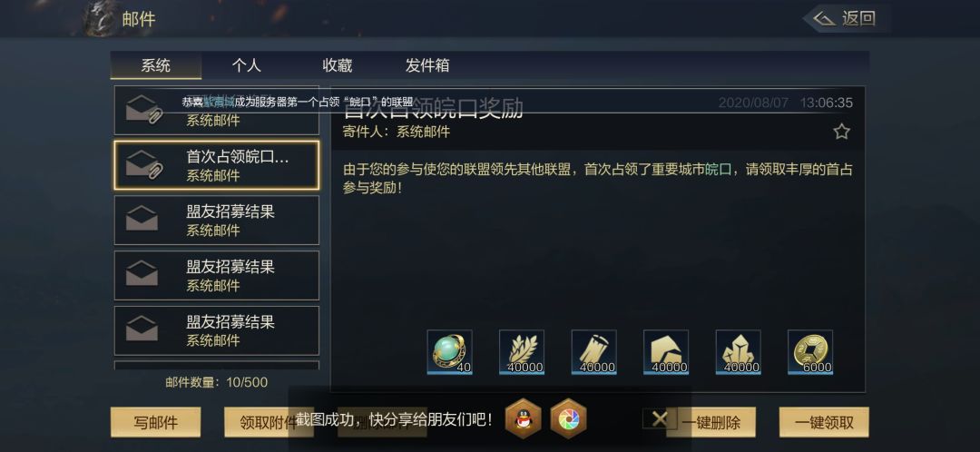The width and height of the screenshot is (980, 452).
Task: Go back using 返回 button
Action: 847,19
